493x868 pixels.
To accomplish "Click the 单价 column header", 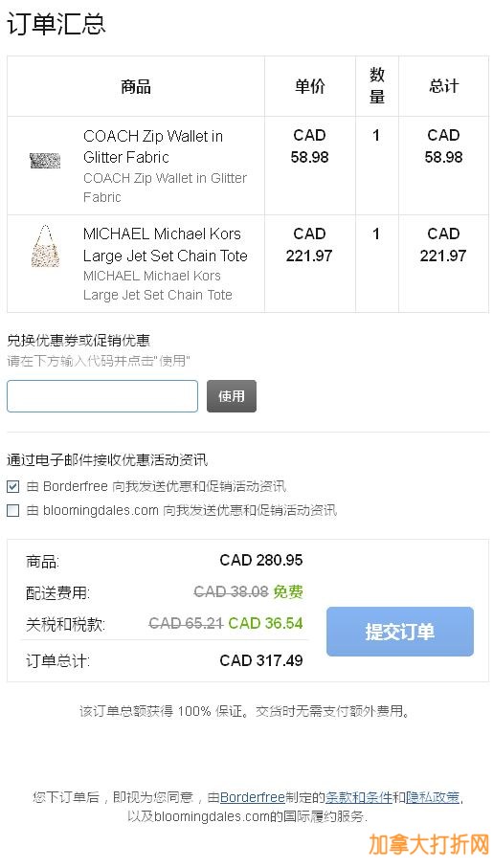I will [309, 86].
